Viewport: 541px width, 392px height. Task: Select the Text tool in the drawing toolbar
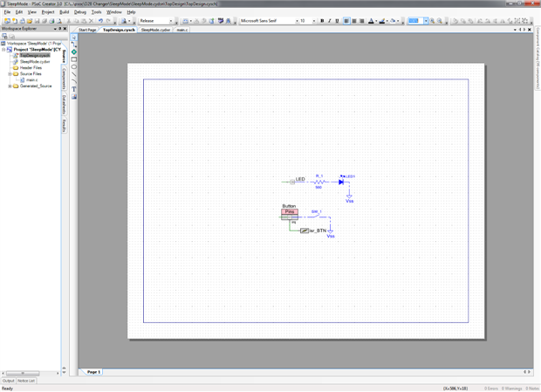(x=74, y=89)
